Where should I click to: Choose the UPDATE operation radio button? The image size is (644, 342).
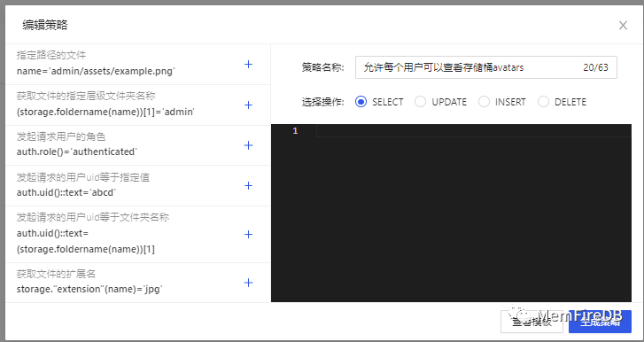click(420, 102)
